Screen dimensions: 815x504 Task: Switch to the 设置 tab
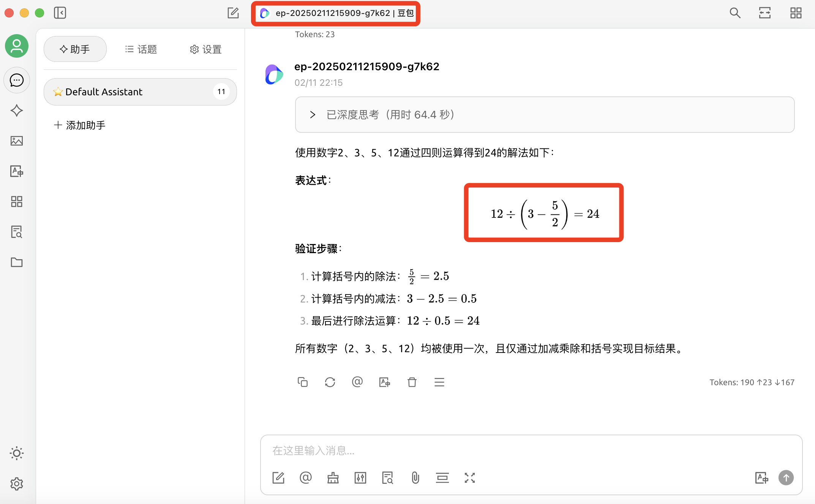pyautogui.click(x=205, y=49)
